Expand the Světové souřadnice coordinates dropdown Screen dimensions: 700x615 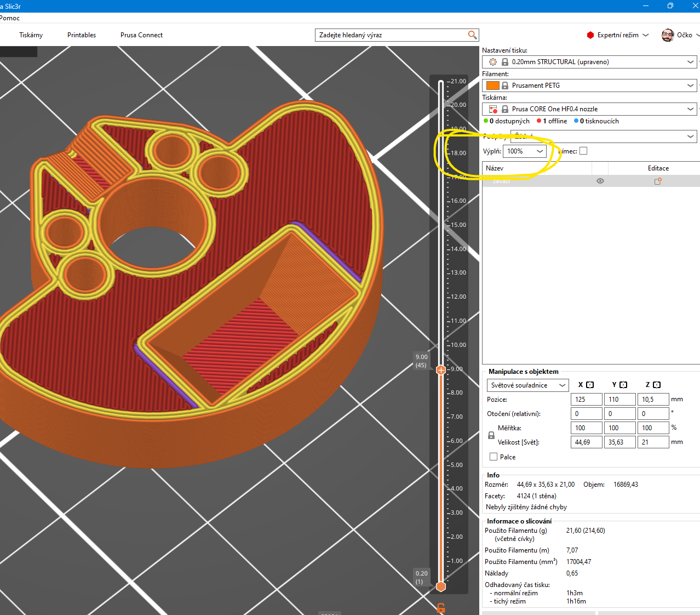[x=527, y=385]
